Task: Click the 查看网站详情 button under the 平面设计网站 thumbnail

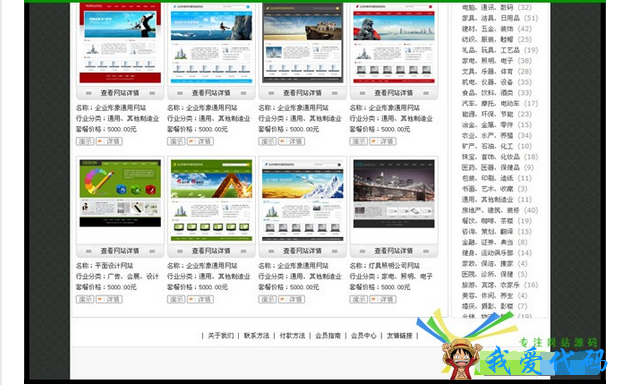Action: (x=120, y=251)
